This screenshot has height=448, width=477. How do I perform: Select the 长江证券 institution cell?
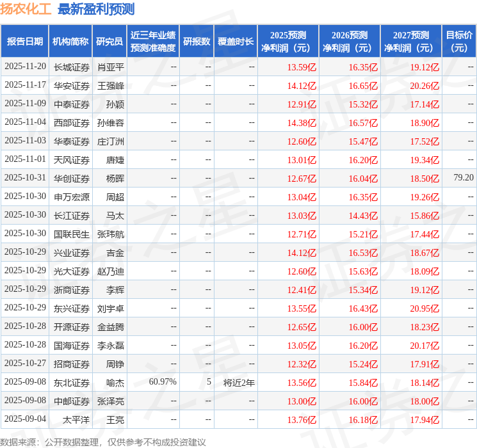click(x=72, y=216)
